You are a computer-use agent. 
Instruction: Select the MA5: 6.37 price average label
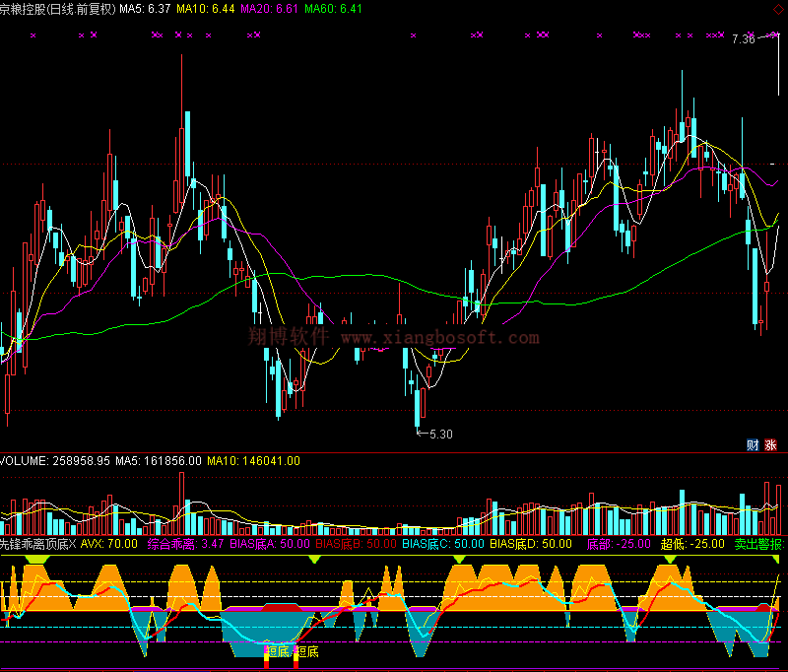[x=145, y=9]
